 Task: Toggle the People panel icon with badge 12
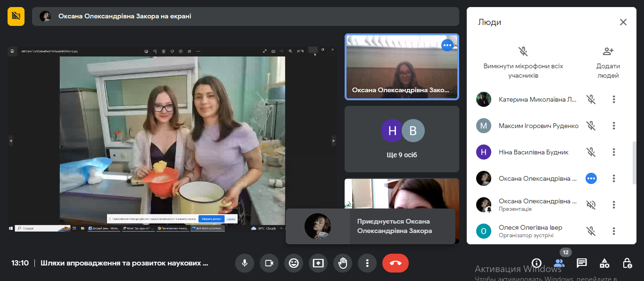pyautogui.click(x=559, y=263)
